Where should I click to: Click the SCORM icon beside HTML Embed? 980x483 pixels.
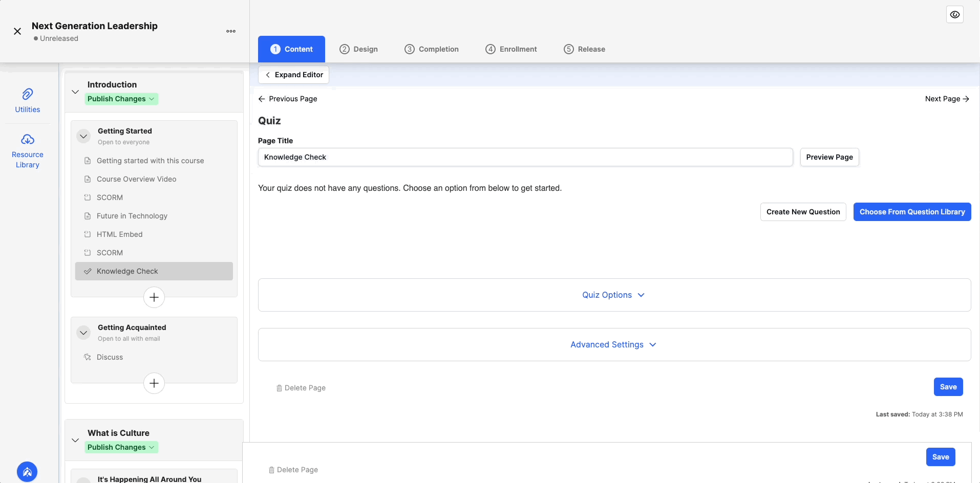click(x=88, y=234)
